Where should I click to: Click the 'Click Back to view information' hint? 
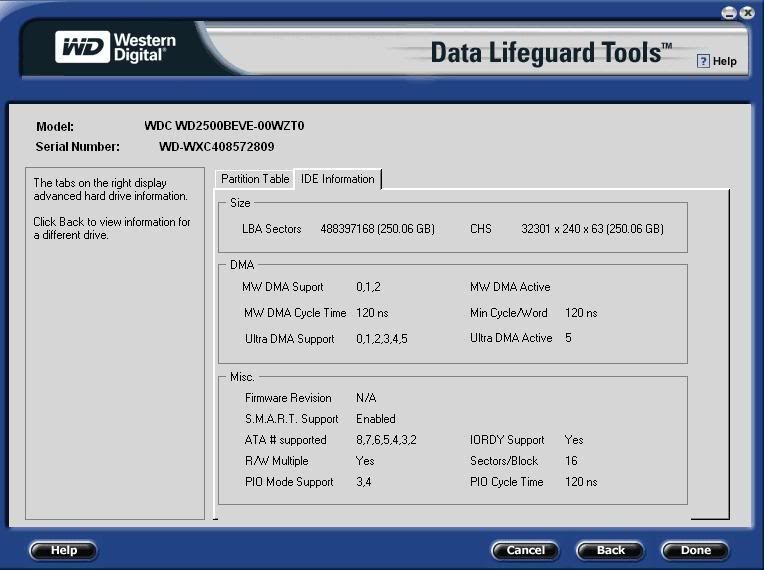(x=112, y=228)
